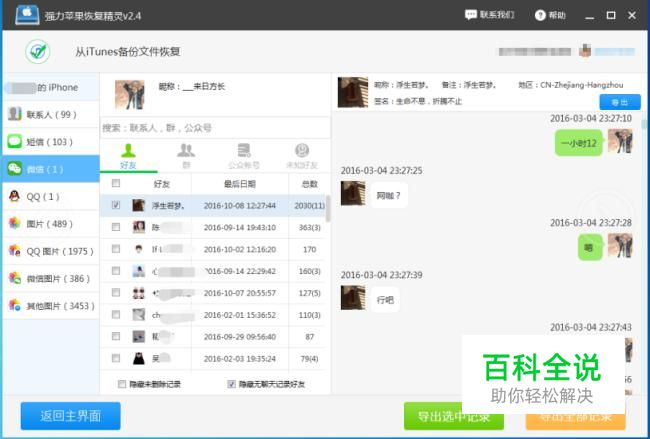650x439 pixels.
Task: Click the friend list vertical scrollbar
Action: (328, 209)
